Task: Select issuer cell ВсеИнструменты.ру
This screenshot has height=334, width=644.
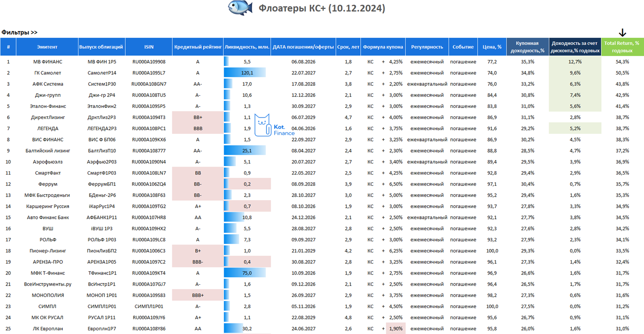Action: pos(47,284)
